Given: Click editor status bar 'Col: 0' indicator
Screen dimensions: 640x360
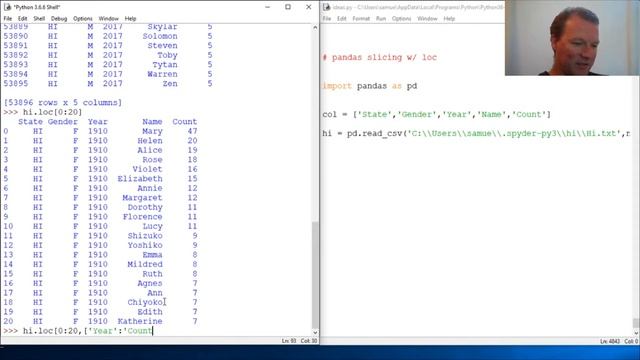Looking at the screenshot, I should (x=631, y=341).
